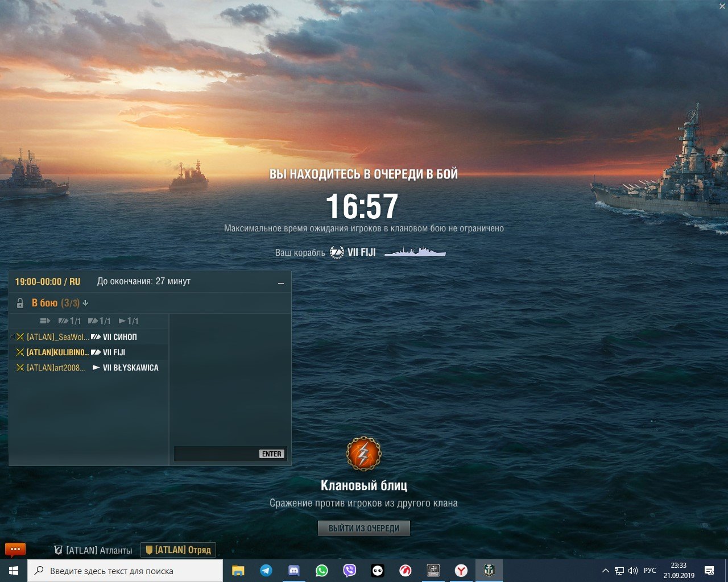The image size is (728, 582).
Task: Click the Fiji cruiser type icon
Action: 96,352
